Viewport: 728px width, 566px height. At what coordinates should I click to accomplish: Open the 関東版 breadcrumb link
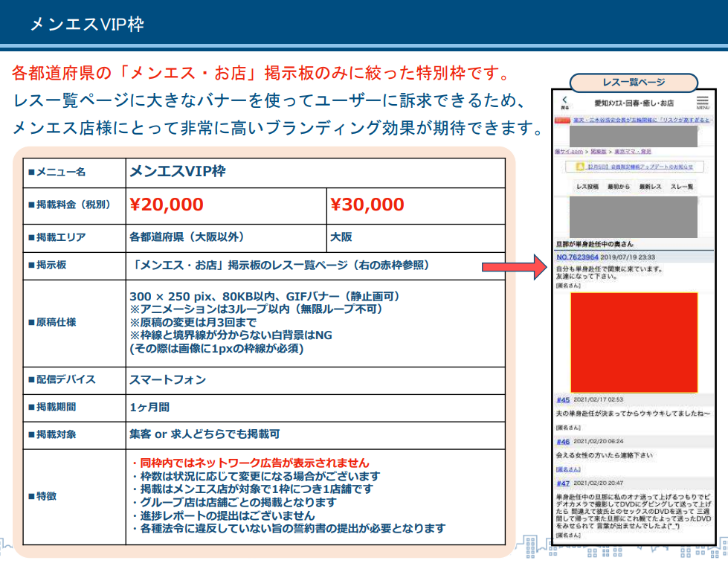[598, 149]
